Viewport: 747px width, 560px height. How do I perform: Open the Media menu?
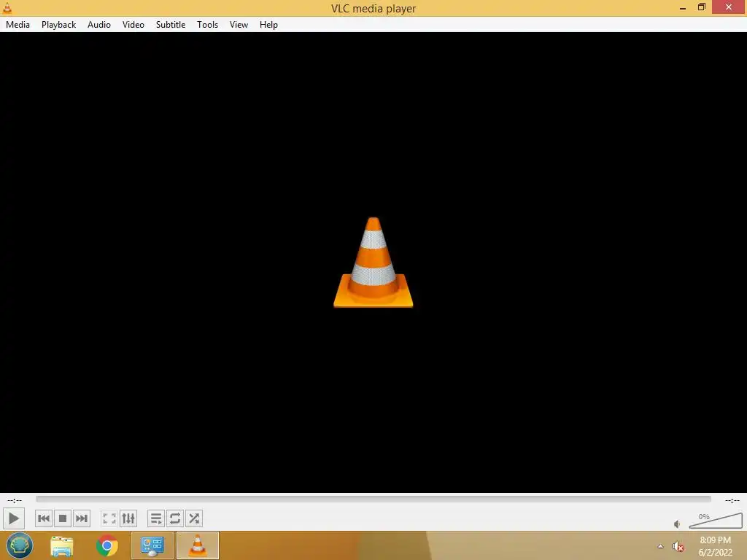[x=18, y=25]
